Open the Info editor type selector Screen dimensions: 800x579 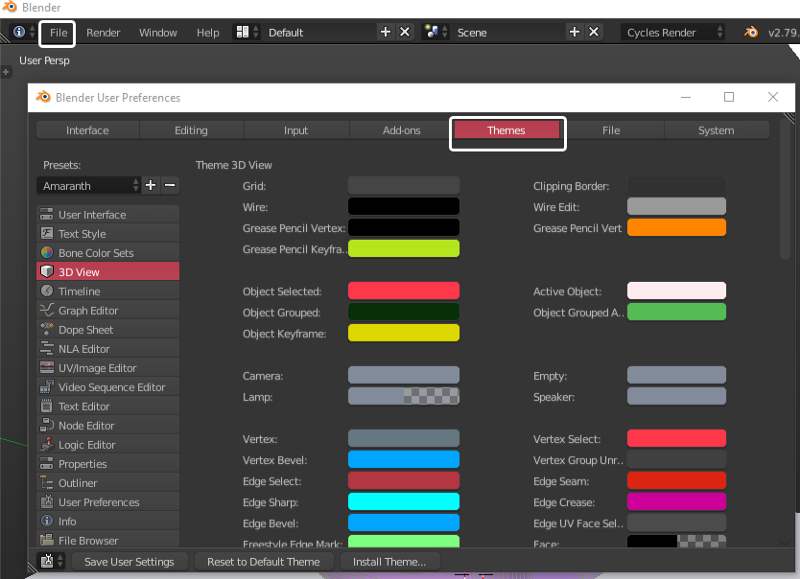(23, 32)
